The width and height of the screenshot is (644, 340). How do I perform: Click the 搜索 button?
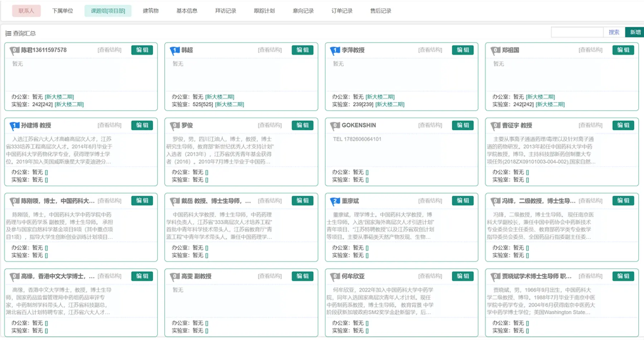614,32
